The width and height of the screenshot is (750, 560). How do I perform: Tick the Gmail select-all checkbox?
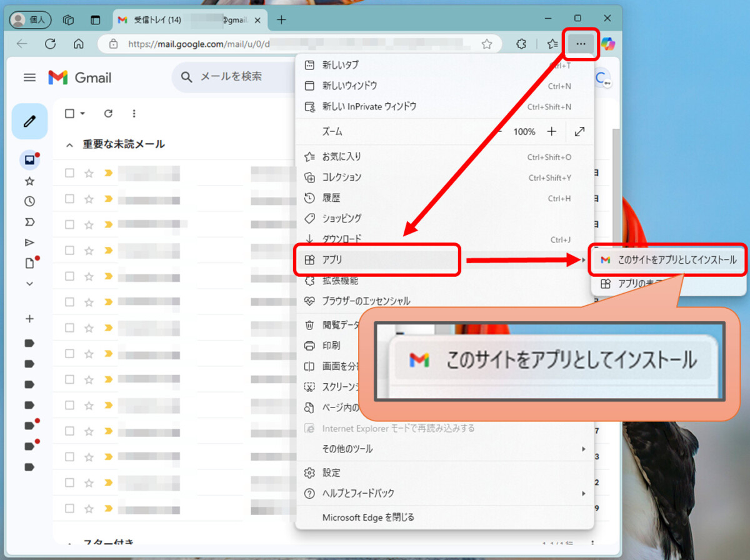(69, 113)
